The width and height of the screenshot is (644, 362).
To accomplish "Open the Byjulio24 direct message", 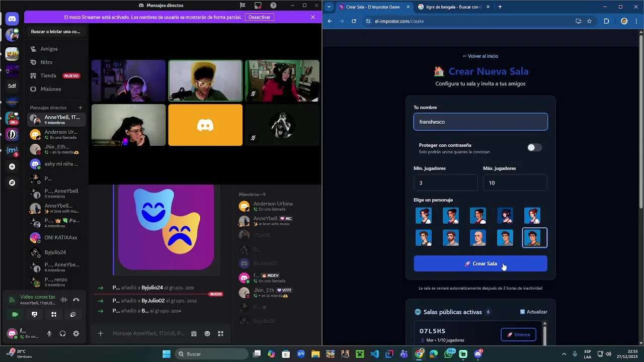I will 56,252.
